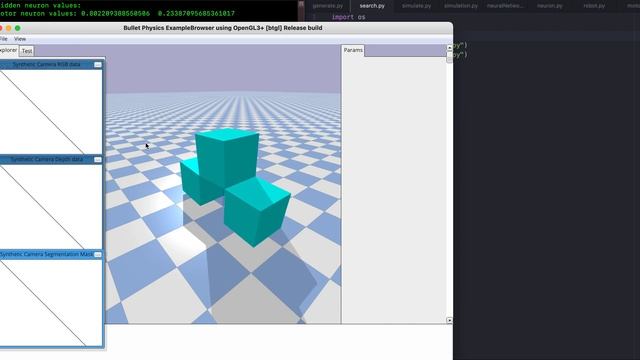Click the hidden neuron values terminal line
This screenshot has height=360, width=640.
tap(40, 5)
